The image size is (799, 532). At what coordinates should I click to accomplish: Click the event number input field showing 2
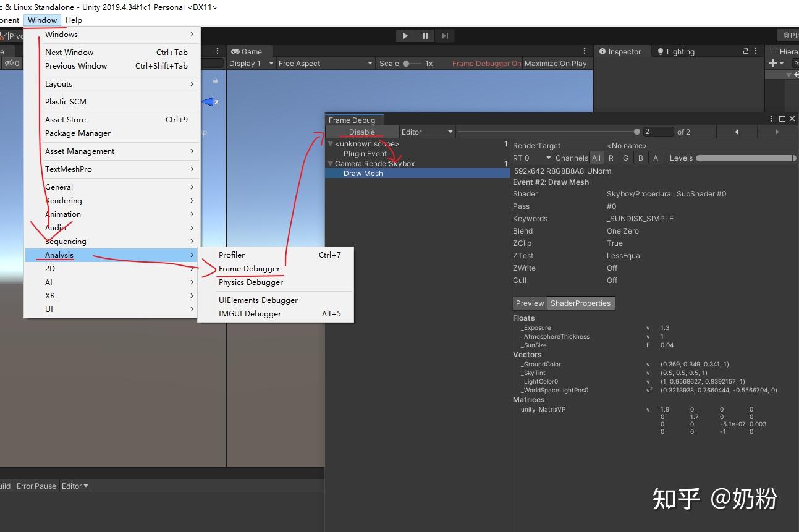coord(659,132)
